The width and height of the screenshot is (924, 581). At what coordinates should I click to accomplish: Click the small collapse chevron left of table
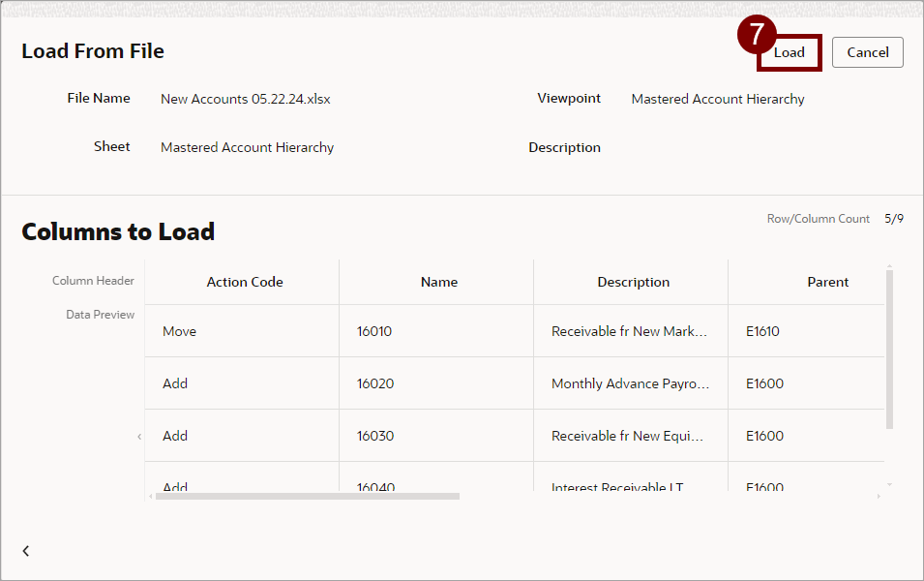pyautogui.click(x=139, y=437)
